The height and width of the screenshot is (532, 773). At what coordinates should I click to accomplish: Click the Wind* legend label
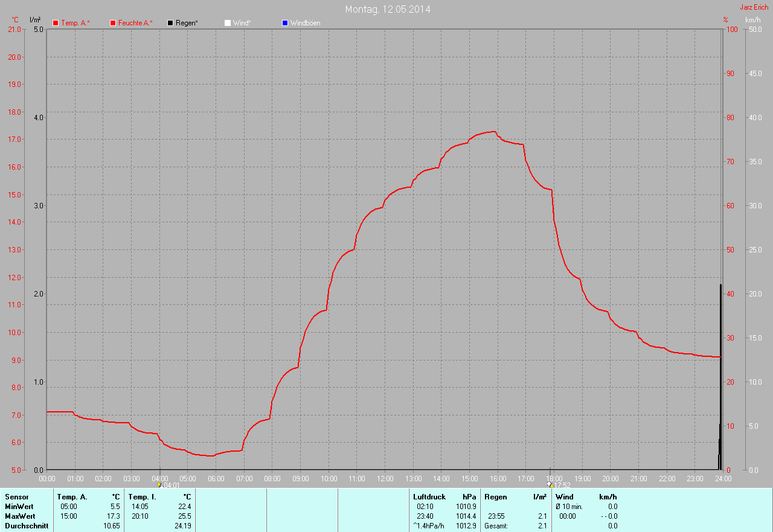coord(242,23)
